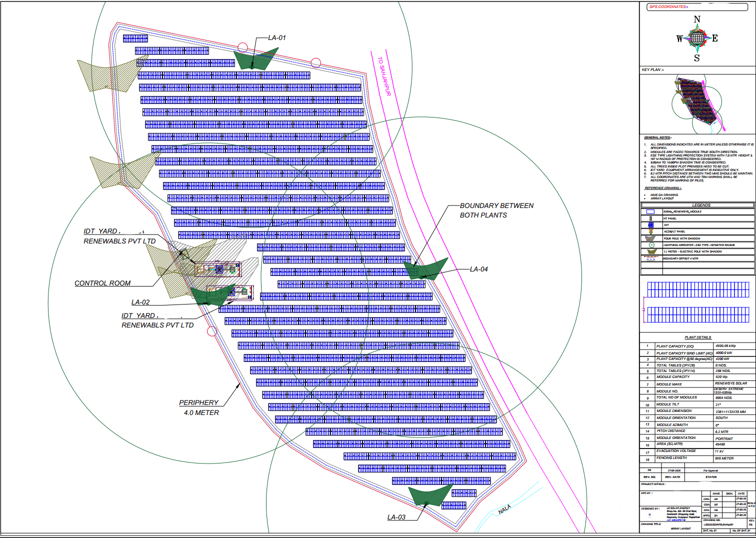Viewport: 756px width, 538px height.
Task: Select the 11 kV evacuation voltage value
Action: 719,451
